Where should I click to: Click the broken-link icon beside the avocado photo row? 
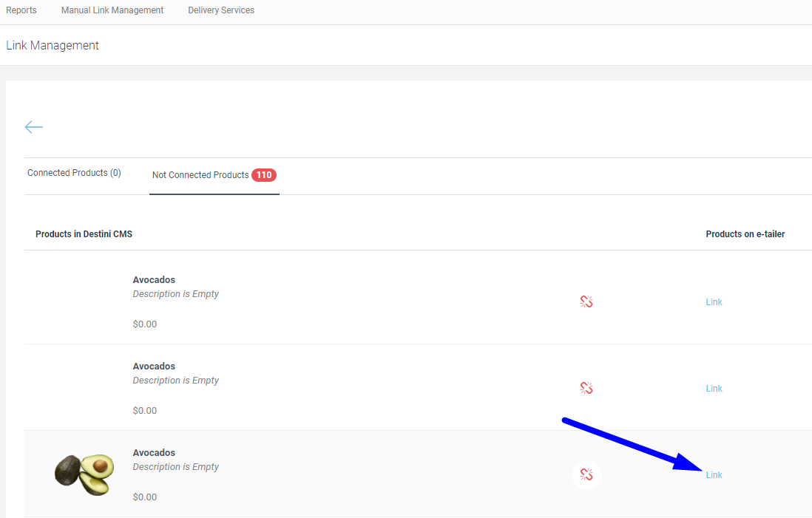coord(586,474)
